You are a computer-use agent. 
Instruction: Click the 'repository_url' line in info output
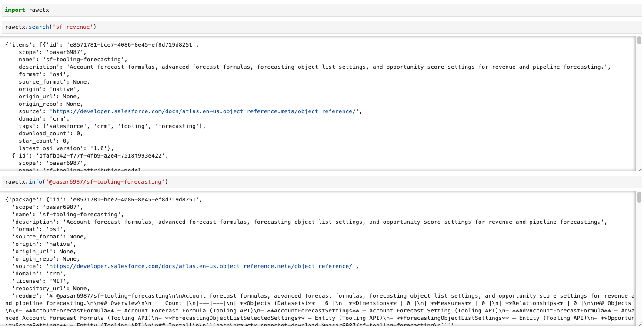[51, 289]
